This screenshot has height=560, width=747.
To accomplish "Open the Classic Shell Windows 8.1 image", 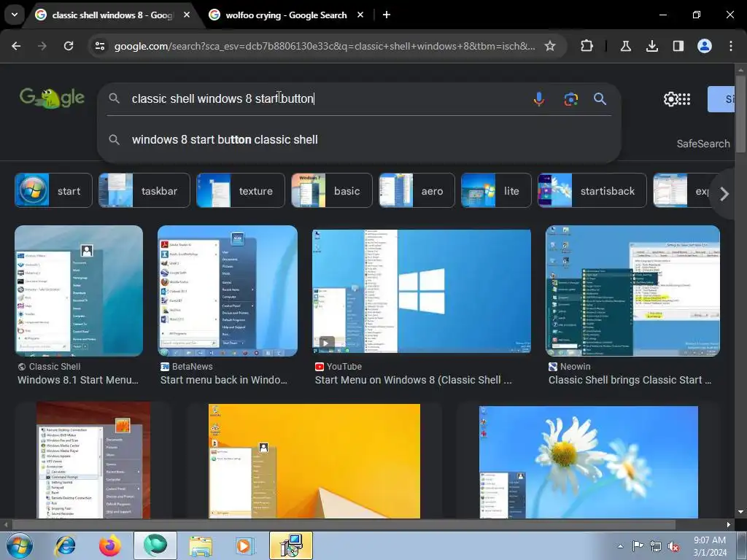I will tap(79, 291).
